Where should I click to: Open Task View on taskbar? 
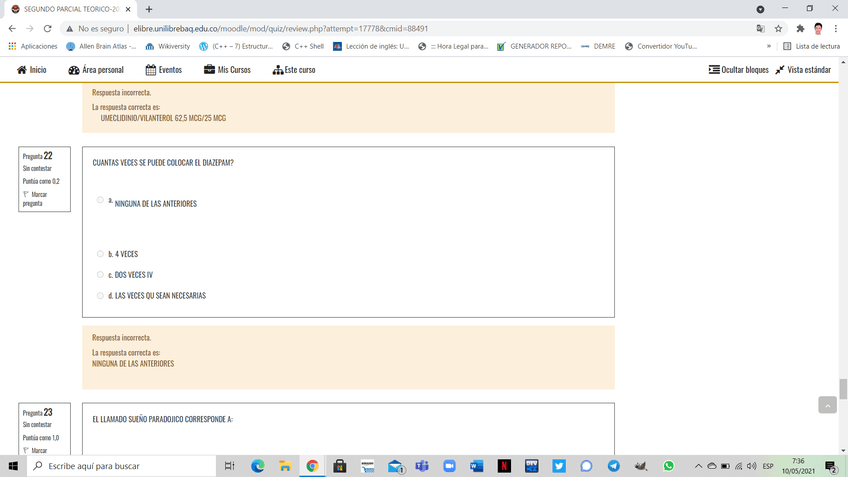point(229,466)
